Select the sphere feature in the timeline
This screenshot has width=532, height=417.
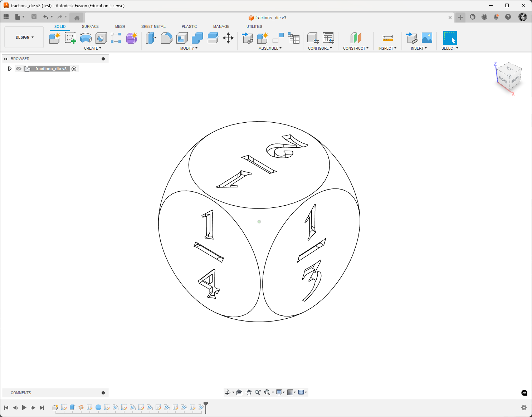(98, 407)
